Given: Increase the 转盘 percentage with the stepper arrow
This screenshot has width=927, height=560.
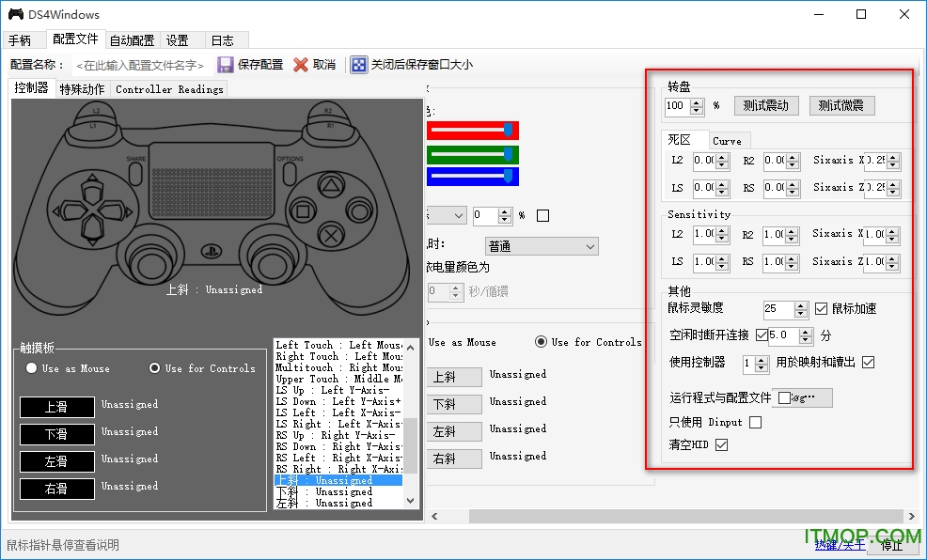Looking at the screenshot, I should [x=696, y=101].
